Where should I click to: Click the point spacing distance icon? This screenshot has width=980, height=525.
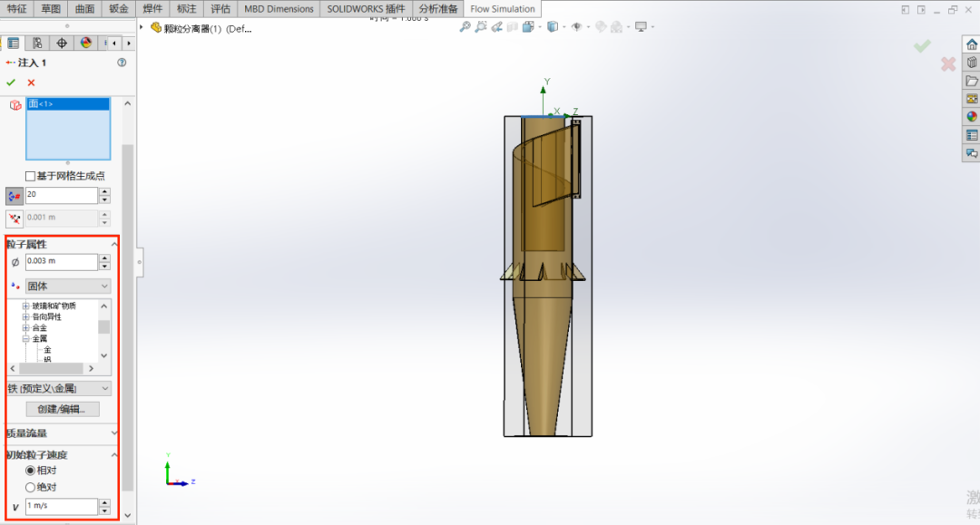15,219
